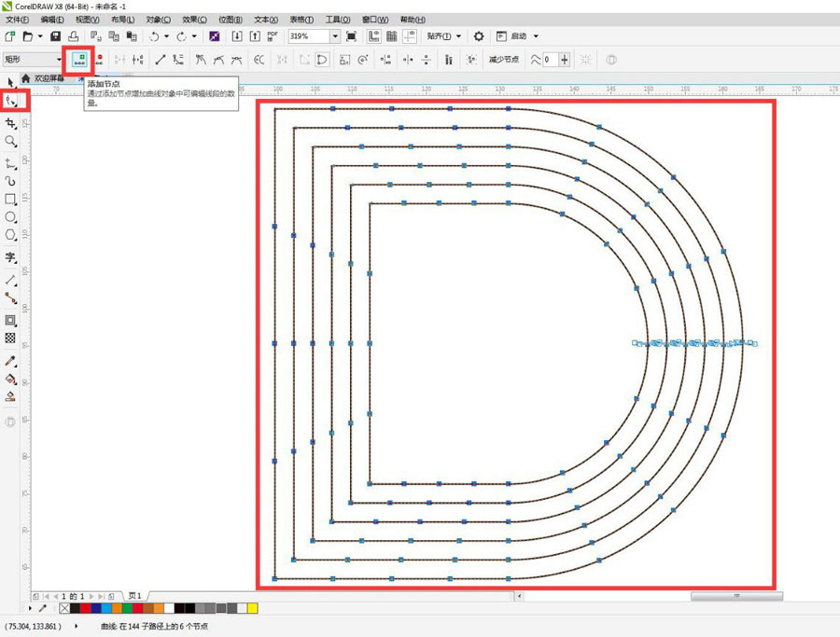Select the yellow swatch in the color palette
Image resolution: width=840 pixels, height=637 pixels.
pyautogui.click(x=251, y=608)
